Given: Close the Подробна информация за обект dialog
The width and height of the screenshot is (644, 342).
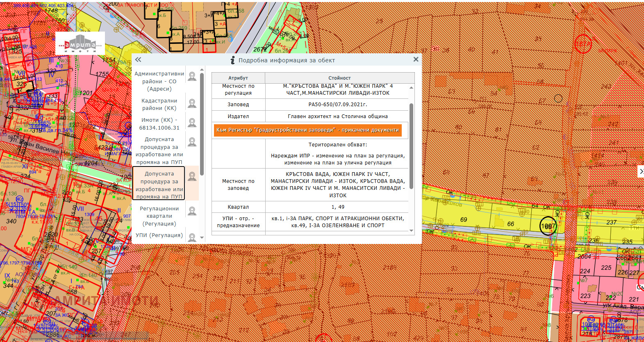Looking at the screenshot, I should click(416, 59).
